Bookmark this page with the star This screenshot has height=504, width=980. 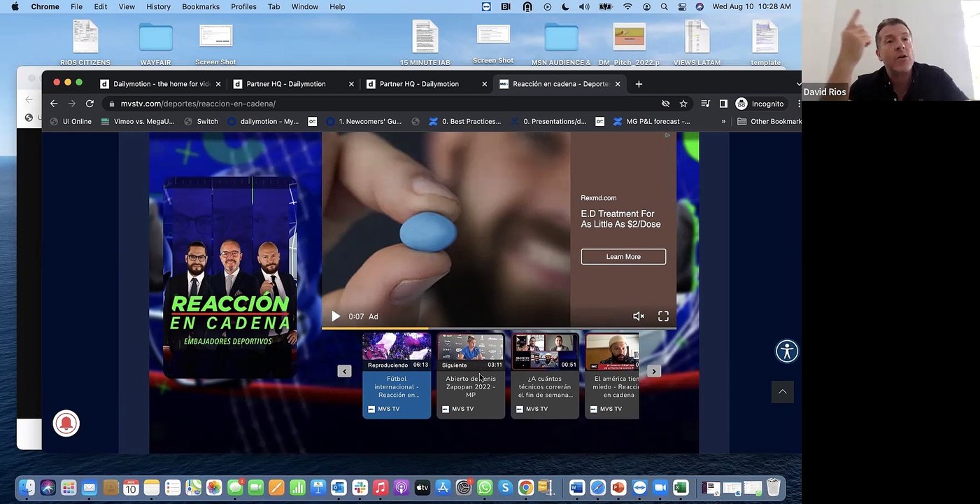click(683, 104)
